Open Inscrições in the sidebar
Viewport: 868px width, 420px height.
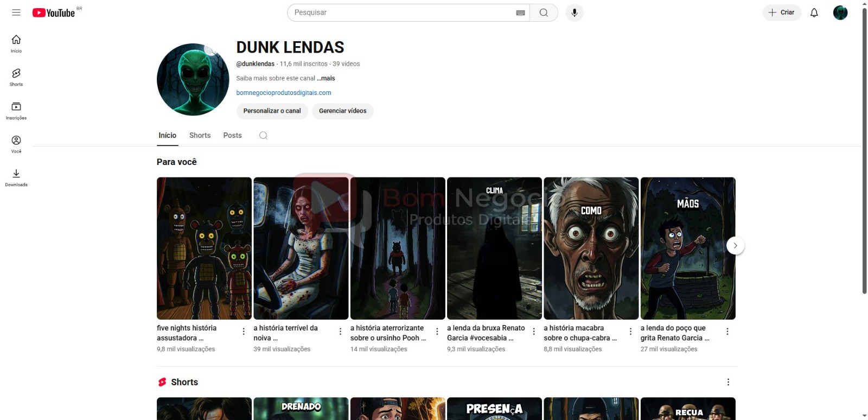pos(16,111)
